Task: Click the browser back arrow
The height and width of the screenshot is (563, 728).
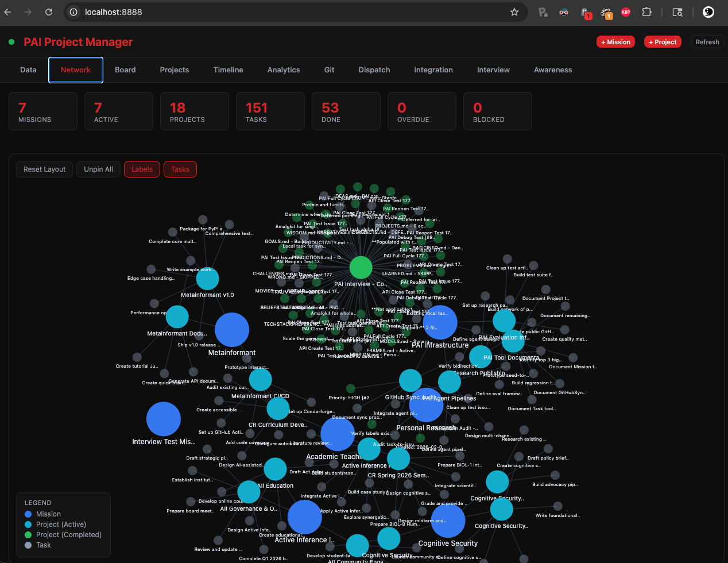Action: [x=8, y=12]
